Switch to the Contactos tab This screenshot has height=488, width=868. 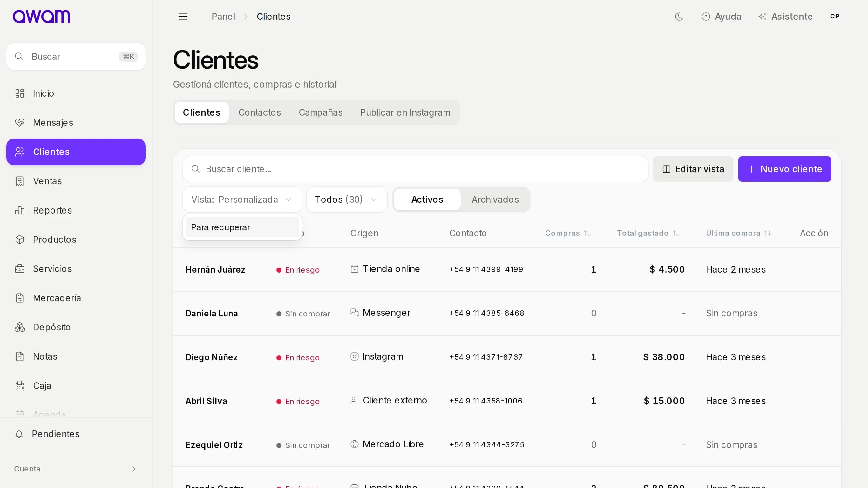click(260, 112)
